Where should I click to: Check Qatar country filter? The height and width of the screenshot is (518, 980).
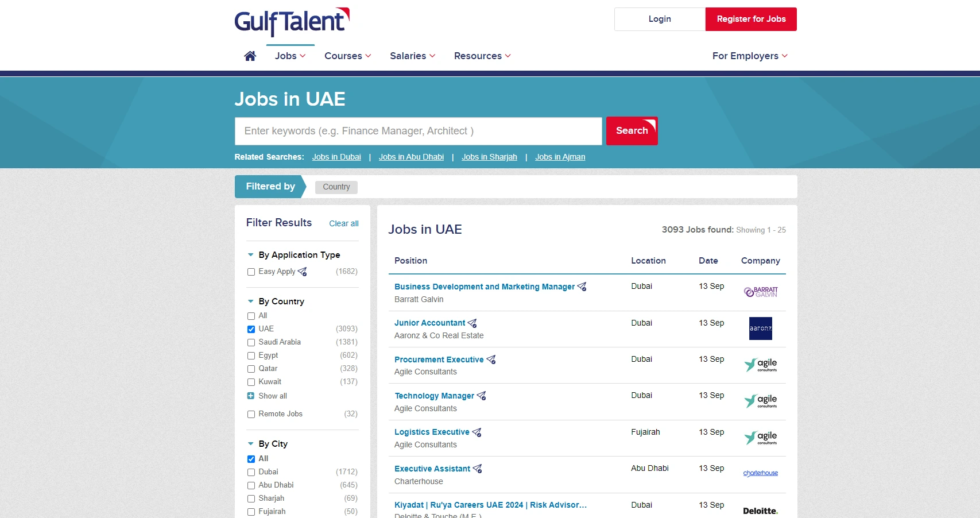pos(251,369)
